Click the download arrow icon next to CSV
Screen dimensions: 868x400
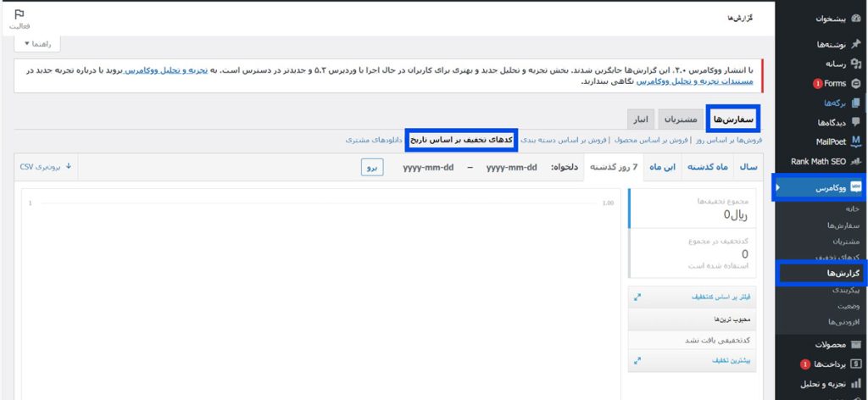69,167
